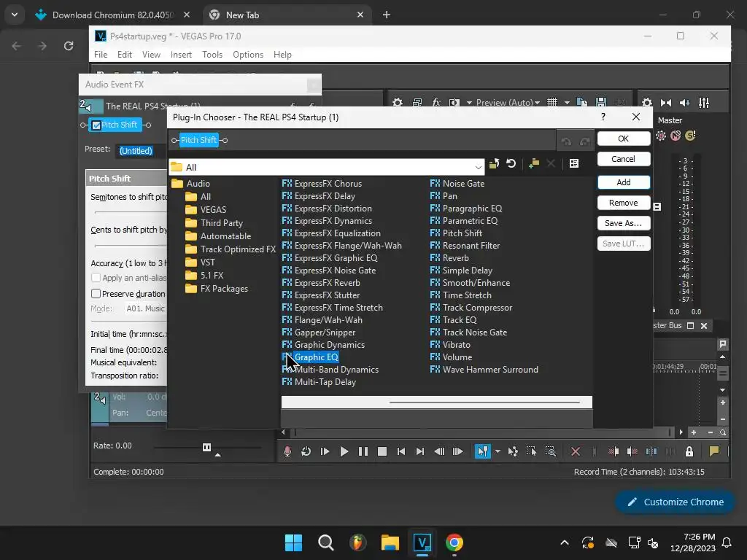The width and height of the screenshot is (747, 560).
Task: Click the Play button in transport bar
Action: pyautogui.click(x=344, y=451)
